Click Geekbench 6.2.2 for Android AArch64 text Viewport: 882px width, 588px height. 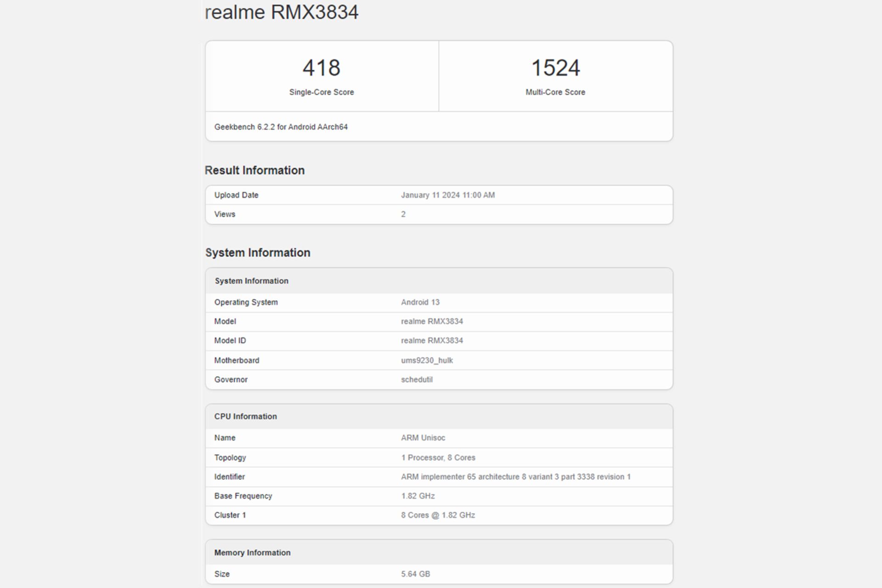281,127
